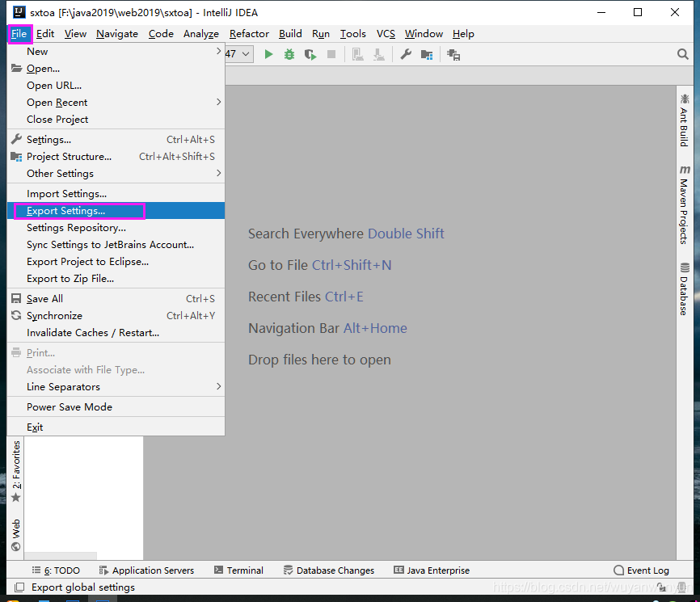700x602 pixels.
Task: Open the Window menu
Action: [x=424, y=34]
